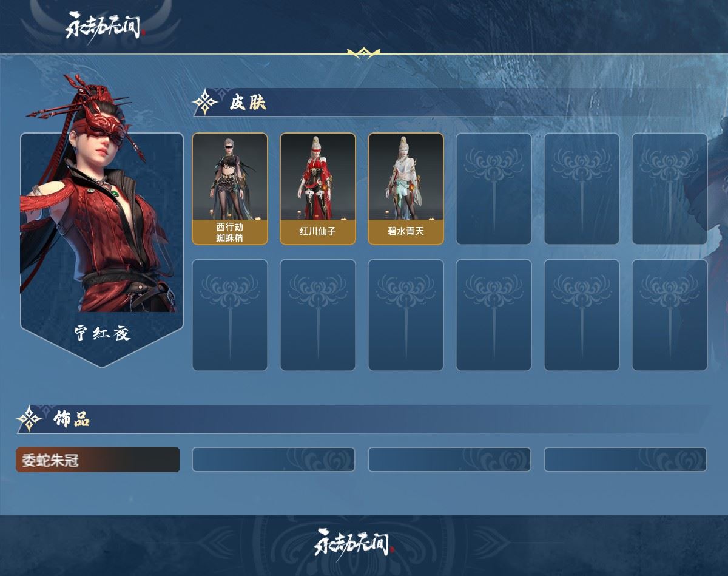Image resolution: width=728 pixels, height=576 pixels.
Task: Click the diamond emblem beside 皮肤 header
Action: tap(206, 102)
